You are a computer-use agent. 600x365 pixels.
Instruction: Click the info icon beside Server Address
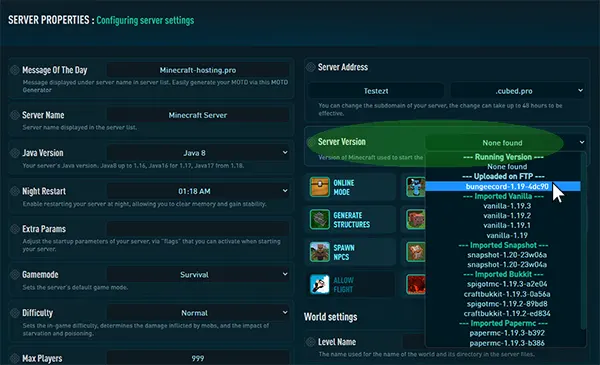[x=310, y=67]
